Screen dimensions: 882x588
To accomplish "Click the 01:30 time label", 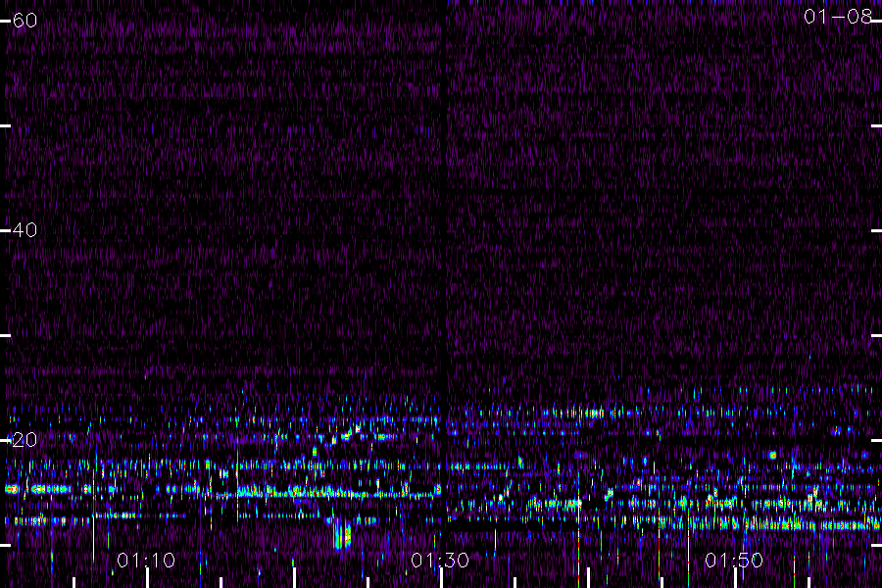I will (440, 561).
